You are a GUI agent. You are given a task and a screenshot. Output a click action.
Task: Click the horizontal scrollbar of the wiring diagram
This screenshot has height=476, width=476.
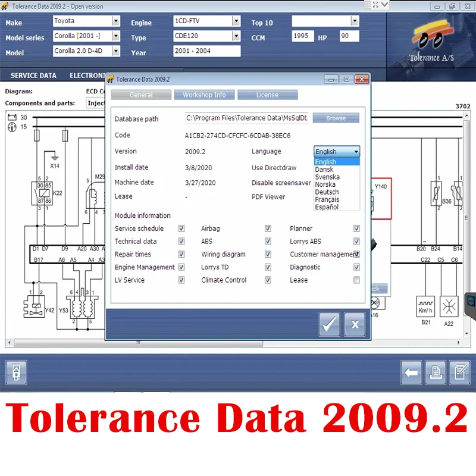click(x=139, y=343)
